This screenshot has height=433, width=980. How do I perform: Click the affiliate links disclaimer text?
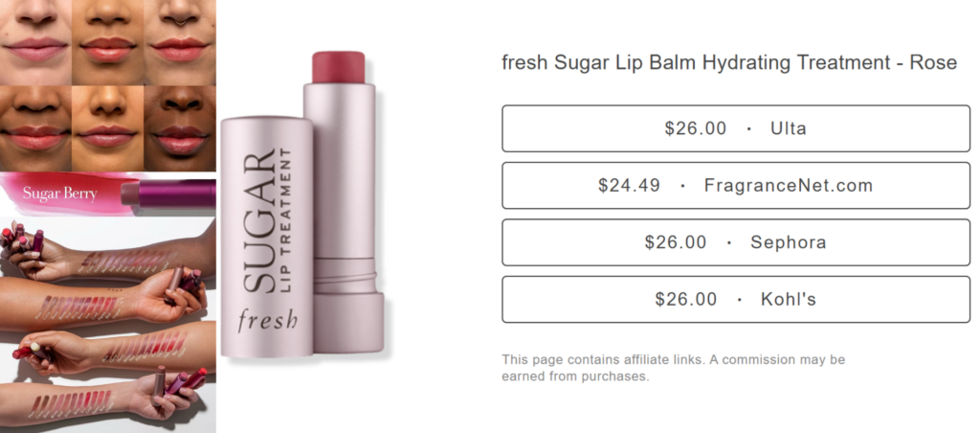(673, 368)
